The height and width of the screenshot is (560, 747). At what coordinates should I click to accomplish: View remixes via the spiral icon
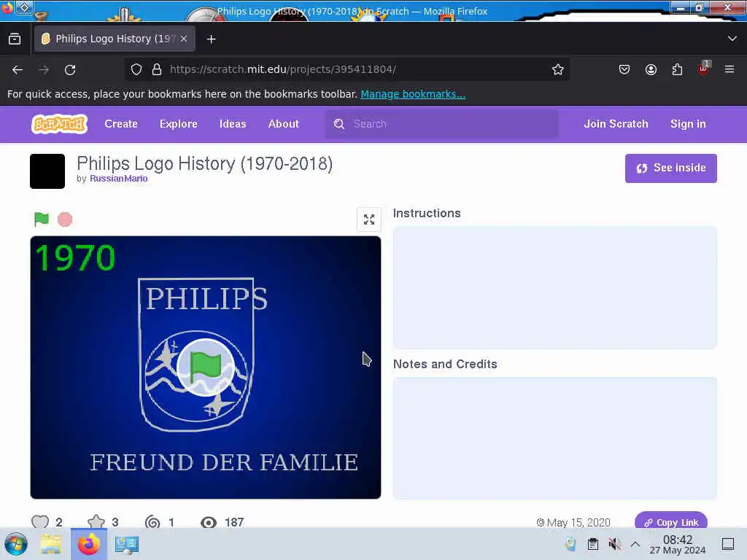pyautogui.click(x=152, y=522)
